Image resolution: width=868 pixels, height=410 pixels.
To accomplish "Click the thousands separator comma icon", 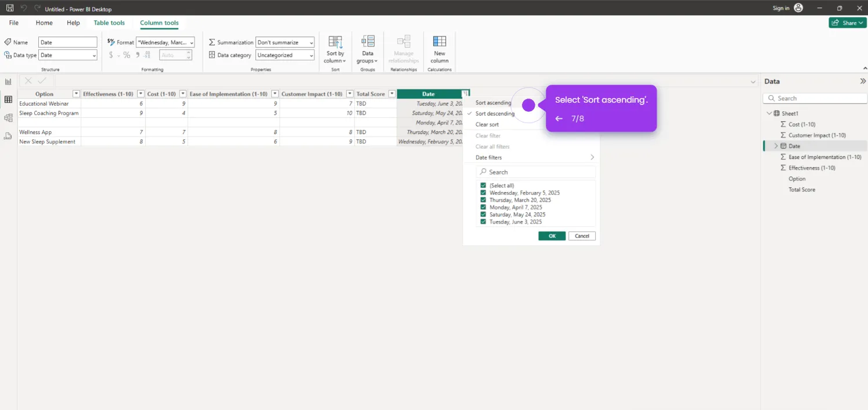I will [x=138, y=55].
